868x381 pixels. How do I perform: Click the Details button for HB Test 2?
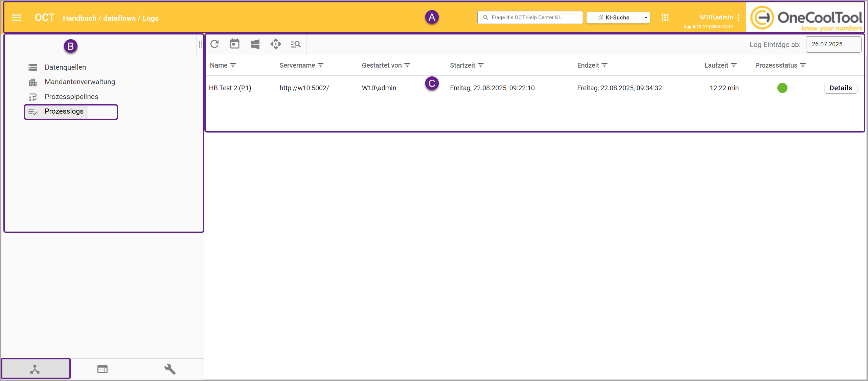[840, 88]
